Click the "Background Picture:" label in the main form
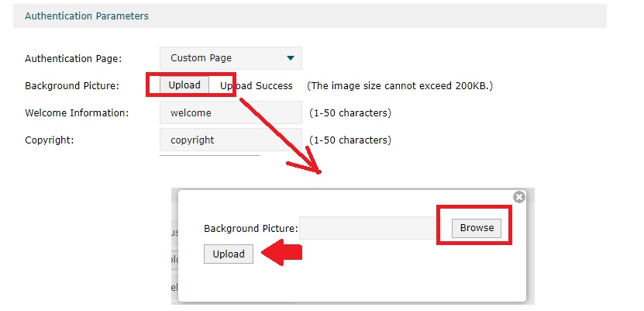The width and height of the screenshot is (644, 311). click(x=71, y=85)
